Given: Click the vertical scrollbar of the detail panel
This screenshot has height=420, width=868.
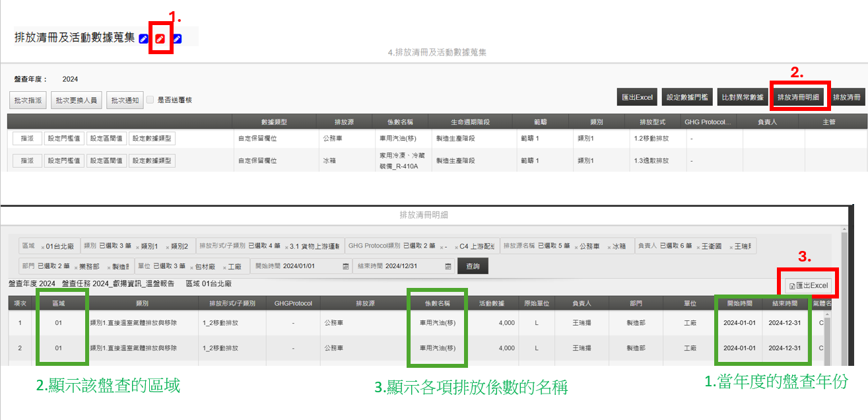Looking at the screenshot, I should pos(844,297).
